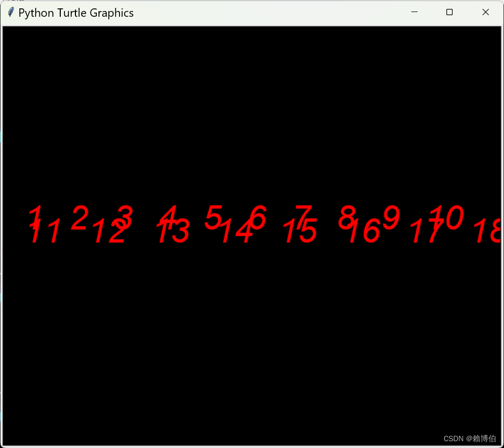
Task: Click the red number 8 drawing
Action: 347,216
